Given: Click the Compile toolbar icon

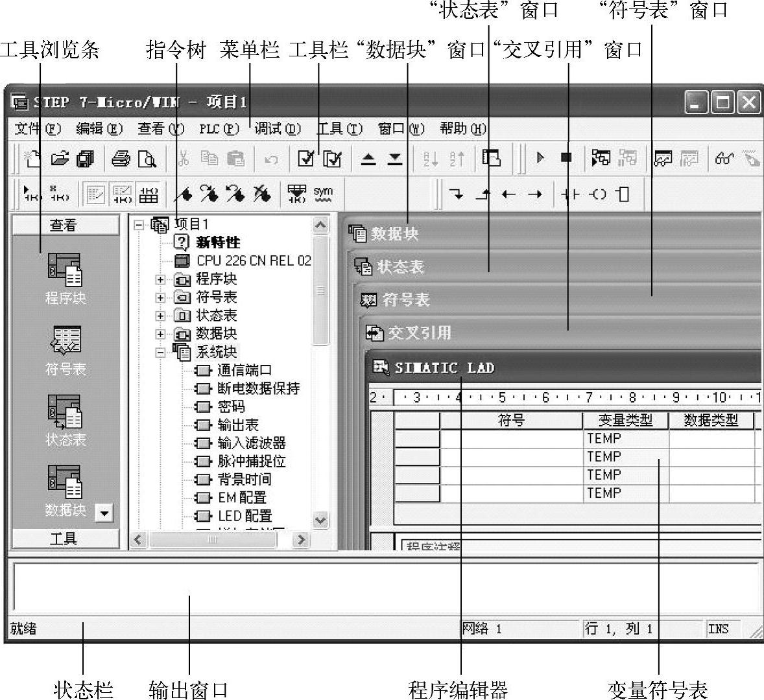Looking at the screenshot, I should (x=306, y=159).
